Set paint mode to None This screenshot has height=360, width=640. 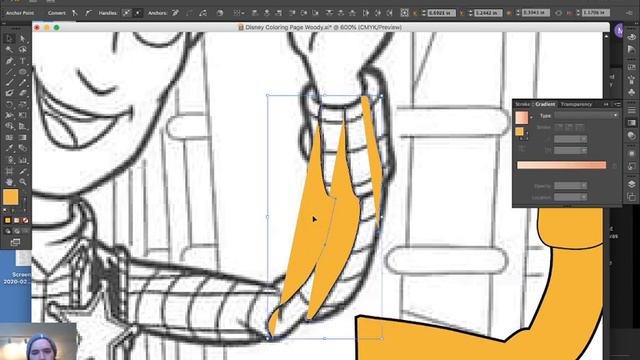(25, 220)
